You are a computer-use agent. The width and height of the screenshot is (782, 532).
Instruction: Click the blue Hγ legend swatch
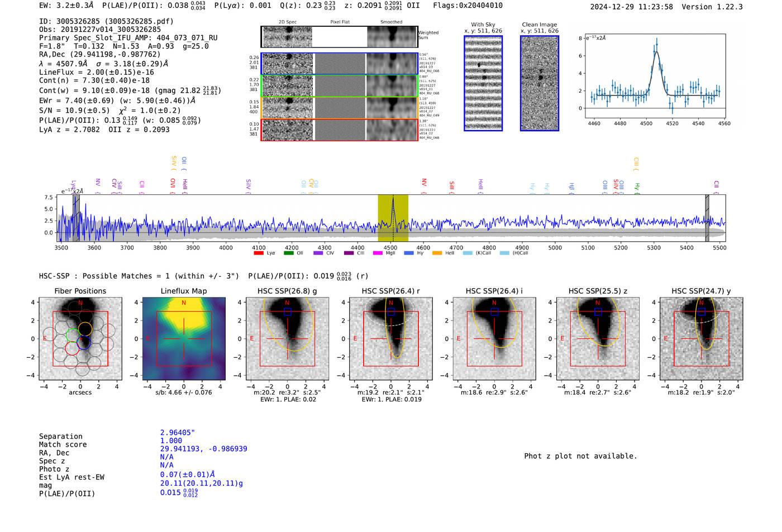(409, 253)
